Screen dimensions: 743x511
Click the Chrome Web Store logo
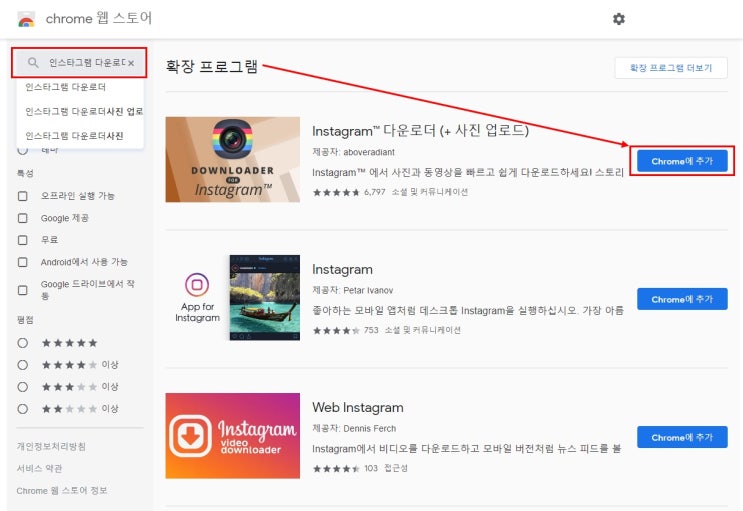[x=26, y=19]
